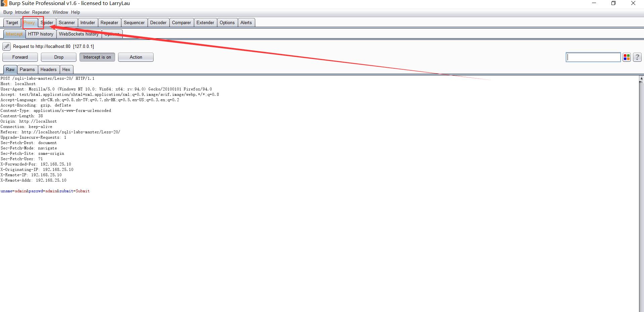Click the X-Forwarded-For header line

point(36,164)
